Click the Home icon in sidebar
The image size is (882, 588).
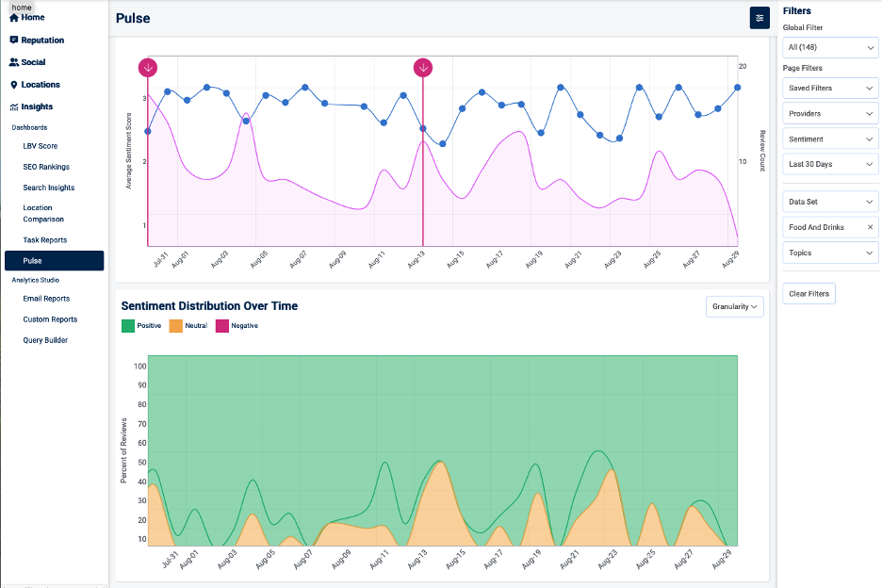pyautogui.click(x=14, y=18)
